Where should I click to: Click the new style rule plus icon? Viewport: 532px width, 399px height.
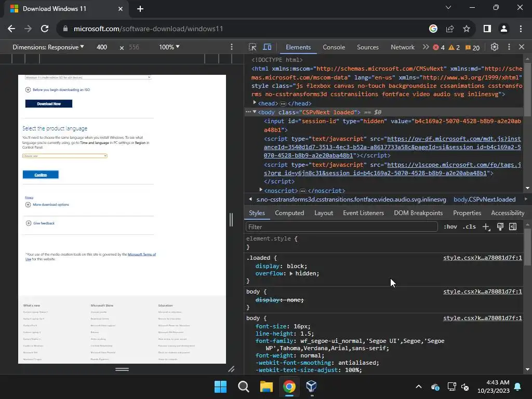(x=486, y=227)
